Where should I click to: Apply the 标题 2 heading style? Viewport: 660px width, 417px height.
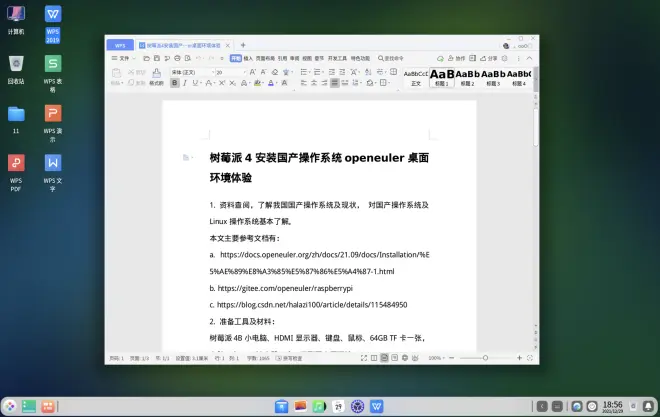pos(467,78)
